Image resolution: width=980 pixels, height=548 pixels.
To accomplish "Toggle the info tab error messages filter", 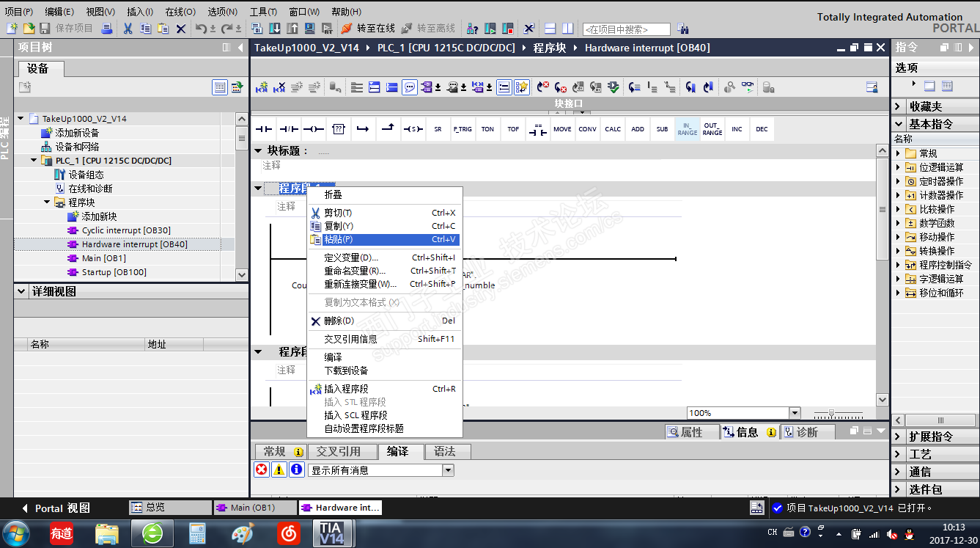I will pyautogui.click(x=261, y=470).
